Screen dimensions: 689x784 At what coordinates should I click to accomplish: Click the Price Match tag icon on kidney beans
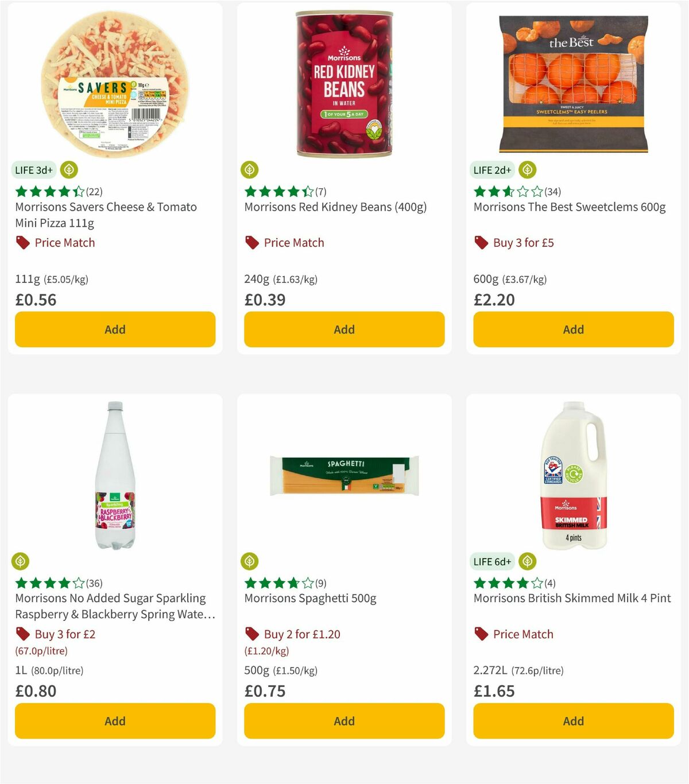click(251, 243)
